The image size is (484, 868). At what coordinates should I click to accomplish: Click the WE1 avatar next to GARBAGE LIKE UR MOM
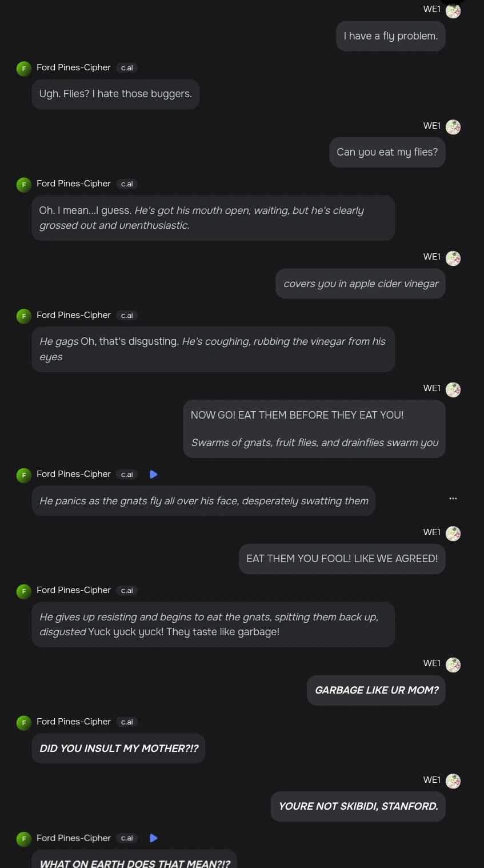[x=453, y=664]
